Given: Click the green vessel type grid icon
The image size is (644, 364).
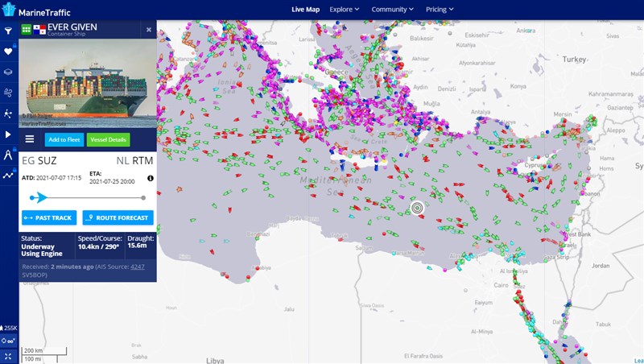Looking at the screenshot, I should point(27,29).
